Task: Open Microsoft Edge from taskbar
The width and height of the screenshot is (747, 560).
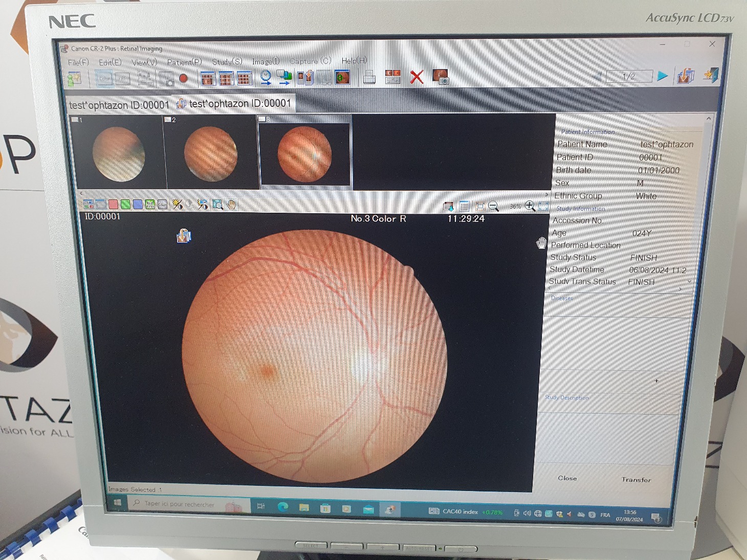Action: [283, 507]
